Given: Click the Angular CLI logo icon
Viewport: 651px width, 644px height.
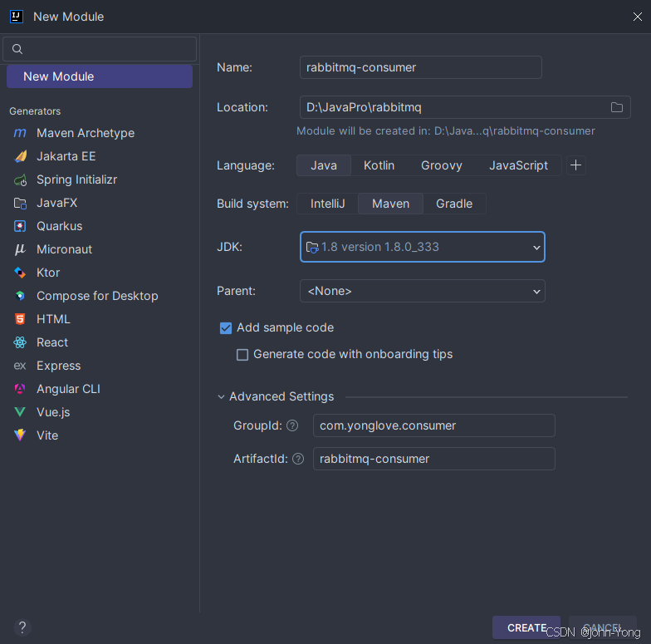Looking at the screenshot, I should pos(20,389).
